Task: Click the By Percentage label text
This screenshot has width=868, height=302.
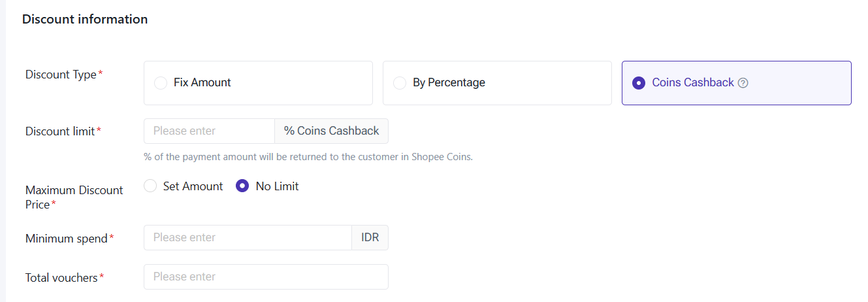Action: [x=449, y=83]
